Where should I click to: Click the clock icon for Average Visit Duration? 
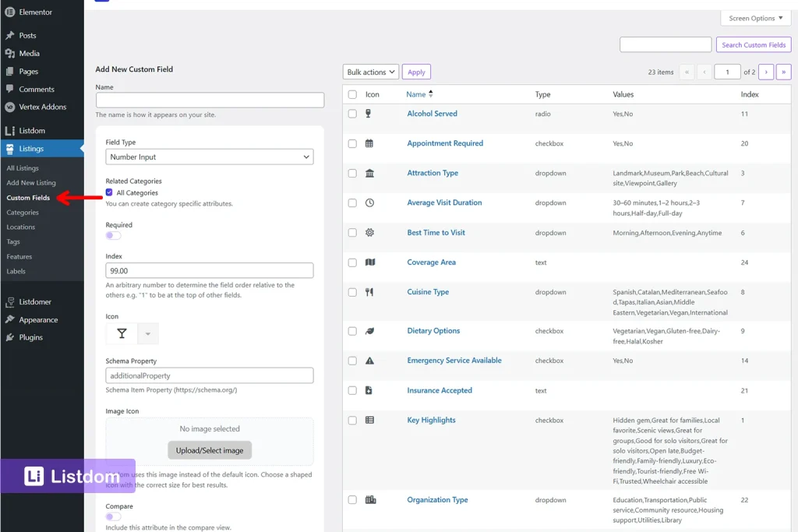(369, 203)
